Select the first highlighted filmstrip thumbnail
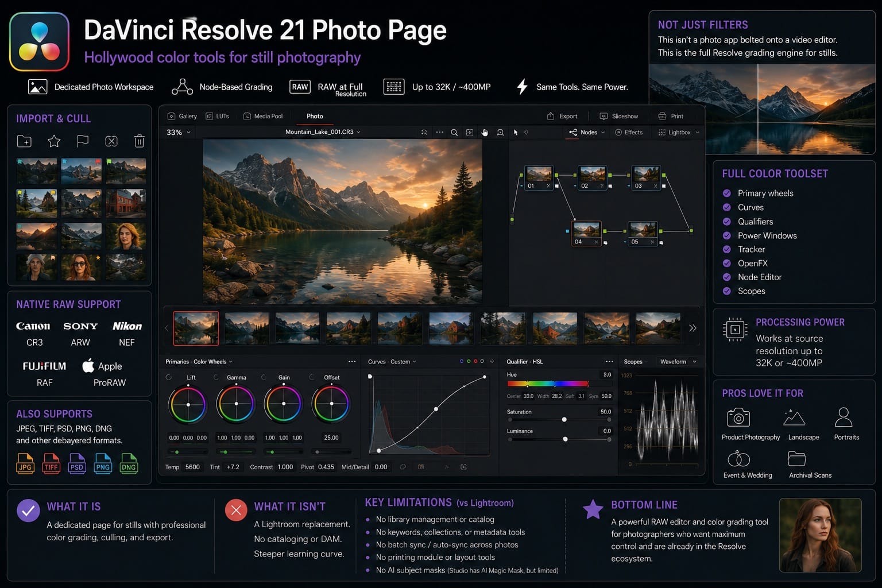 tap(196, 328)
